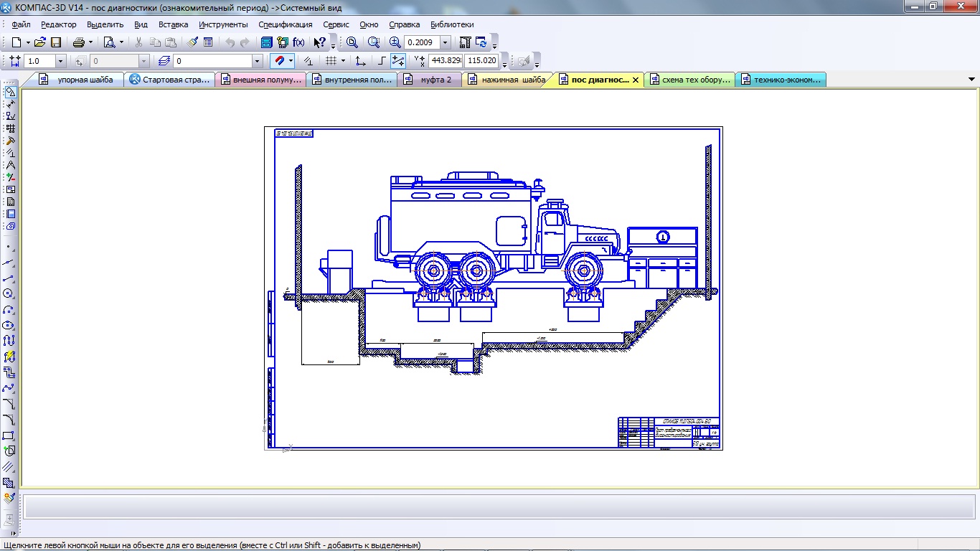The image size is (980, 551).
Task: Switch to the нажимная шайба tab
Action: (505, 80)
